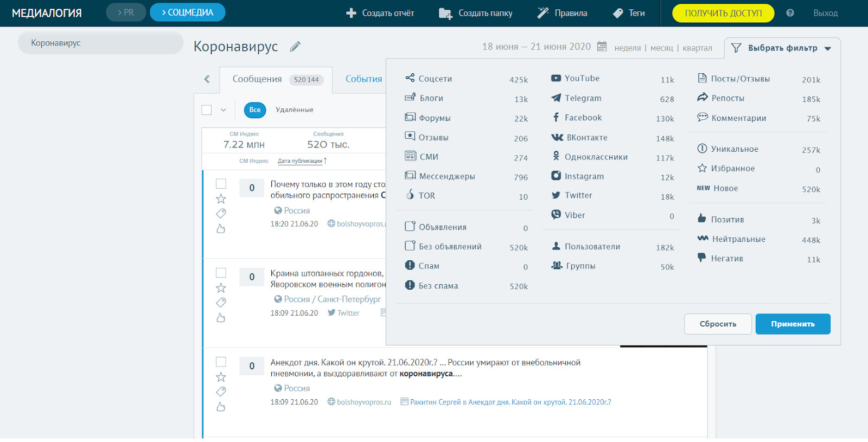Click thumbs-up icon on third message

click(221, 407)
